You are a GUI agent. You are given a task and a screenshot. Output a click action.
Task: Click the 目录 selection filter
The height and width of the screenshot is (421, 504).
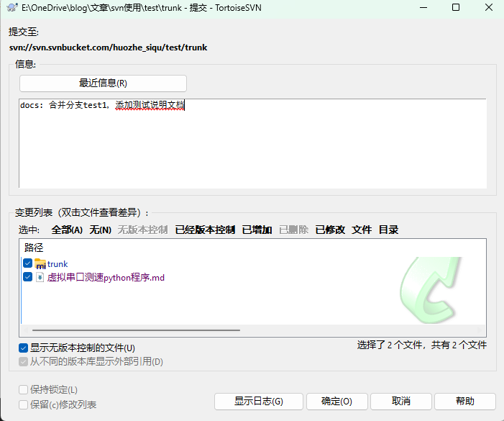(388, 230)
